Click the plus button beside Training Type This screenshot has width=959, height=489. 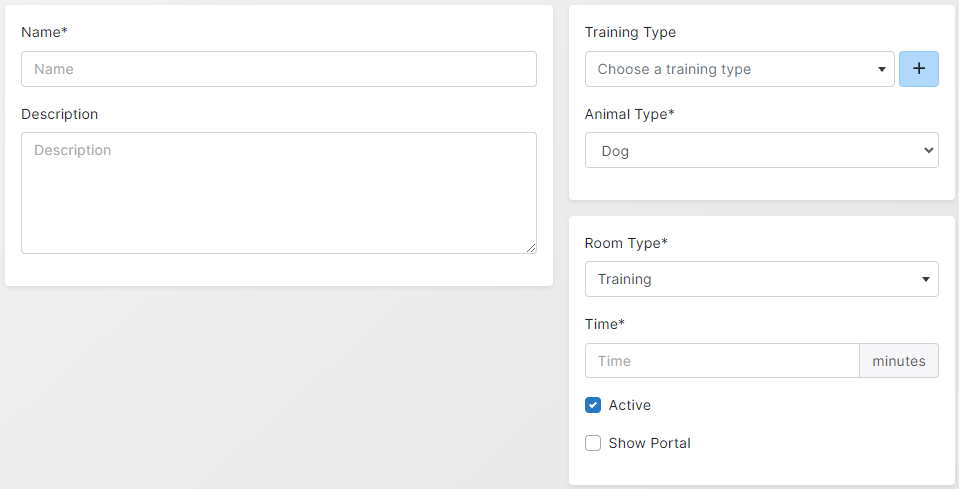click(918, 69)
